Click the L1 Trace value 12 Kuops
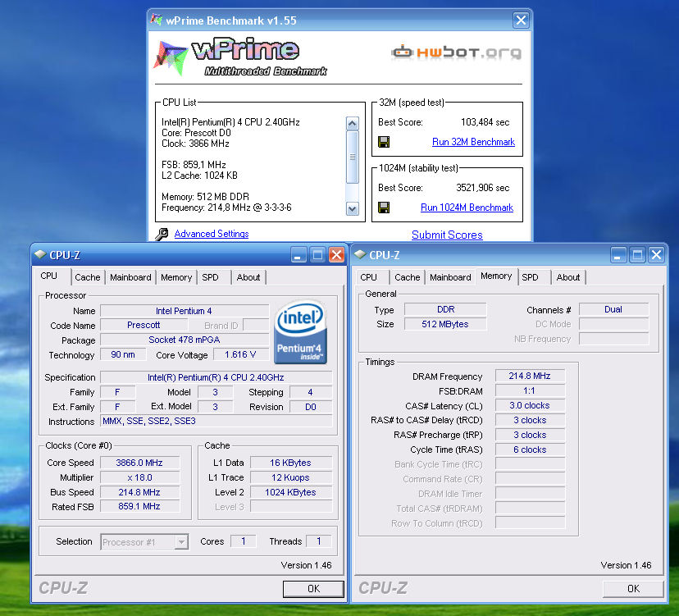The image size is (679, 616). (290, 477)
